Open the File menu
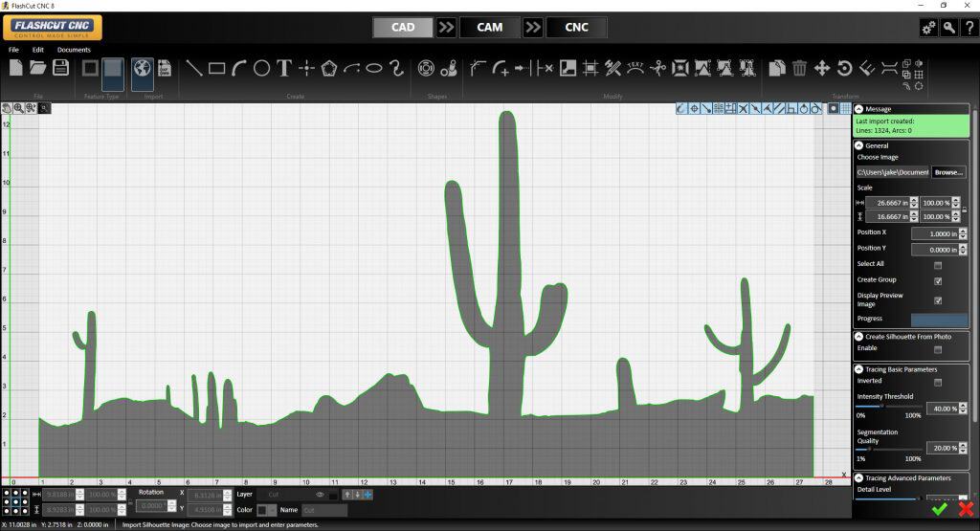This screenshot has width=980, height=531. point(13,50)
